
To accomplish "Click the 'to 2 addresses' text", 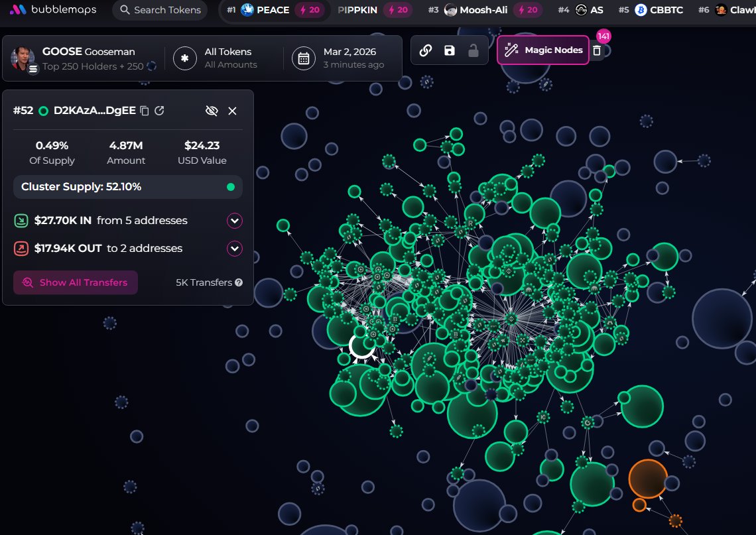I will click(144, 249).
